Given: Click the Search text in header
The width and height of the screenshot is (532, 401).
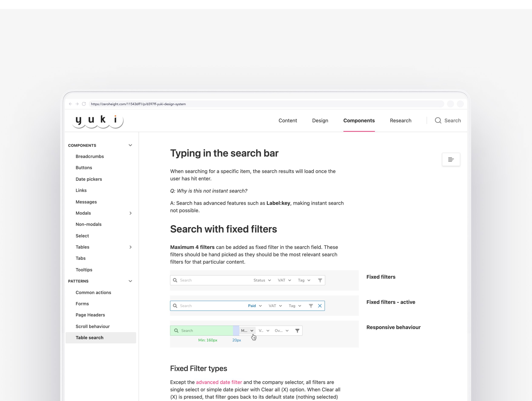Looking at the screenshot, I should point(452,120).
